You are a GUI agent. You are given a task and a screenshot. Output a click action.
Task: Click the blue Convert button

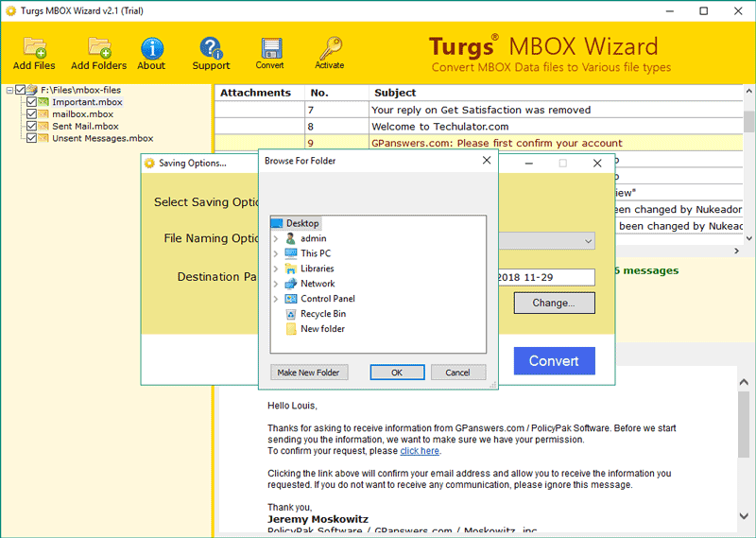point(554,361)
